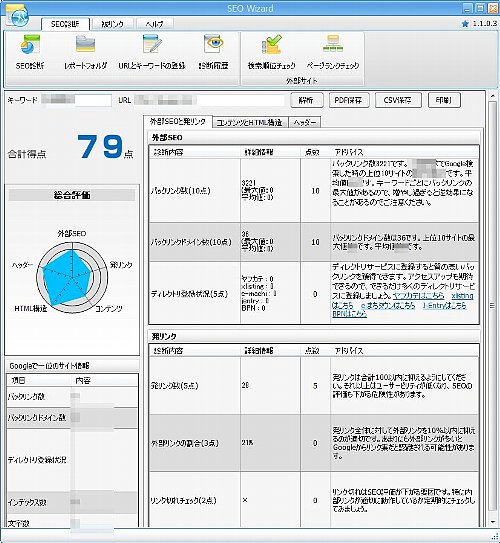500x543 pixels.
Task: Open the e-まちタウンはこちら link
Action: pyautogui.click(x=387, y=305)
